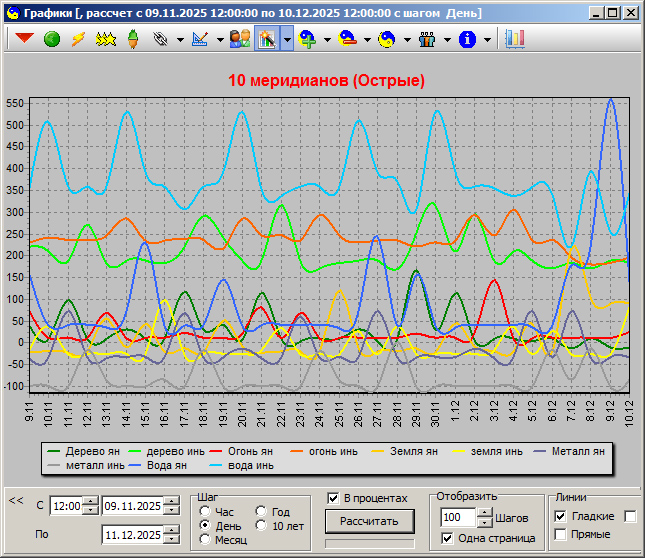
Task: Click the steps count field showing 100
Action: click(458, 517)
